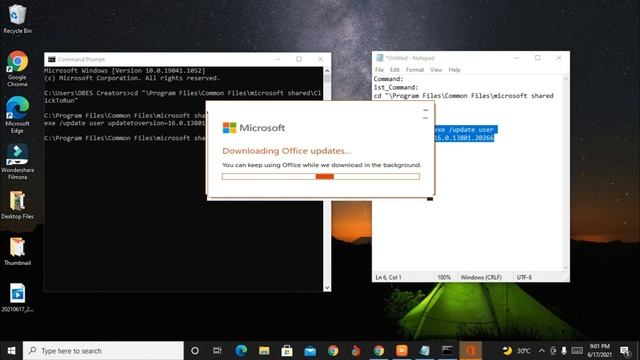Click Command Prompt scrollbar down arrow
This screenshot has height=360, width=640.
[x=327, y=288]
